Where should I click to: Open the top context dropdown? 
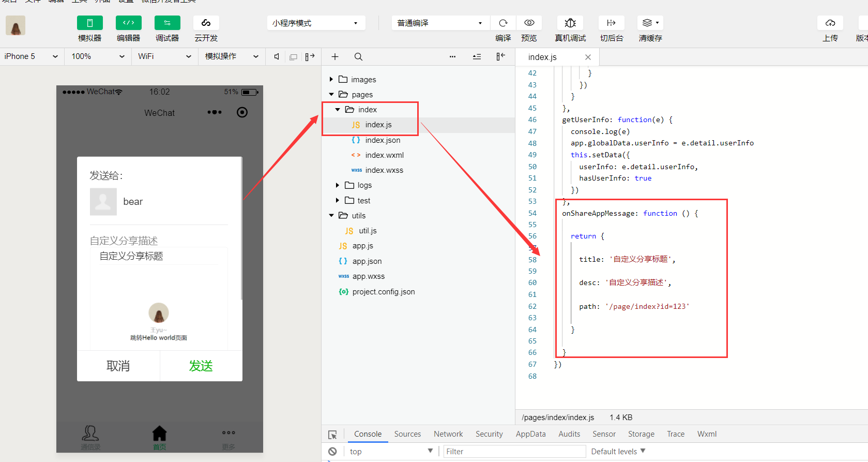(x=391, y=451)
